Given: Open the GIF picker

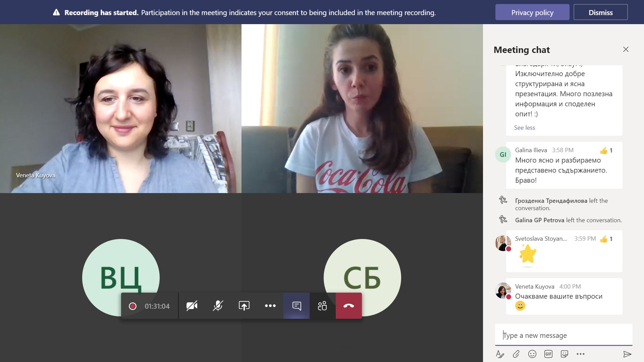Looking at the screenshot, I should (548, 354).
